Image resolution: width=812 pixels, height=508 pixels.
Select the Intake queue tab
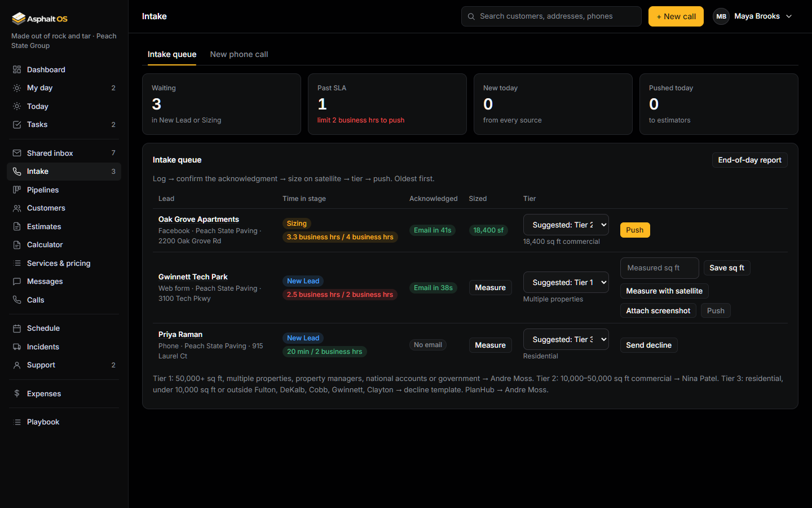click(x=172, y=54)
